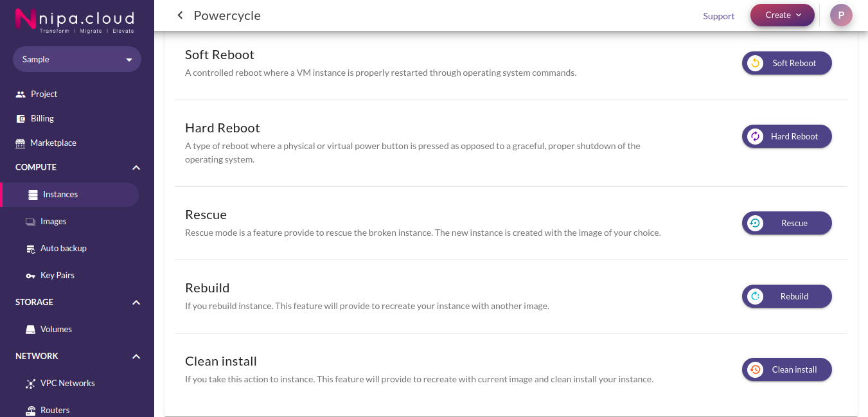This screenshot has width=868, height=417.
Task: Click the Project people icon in sidebar
Action: 20,94
